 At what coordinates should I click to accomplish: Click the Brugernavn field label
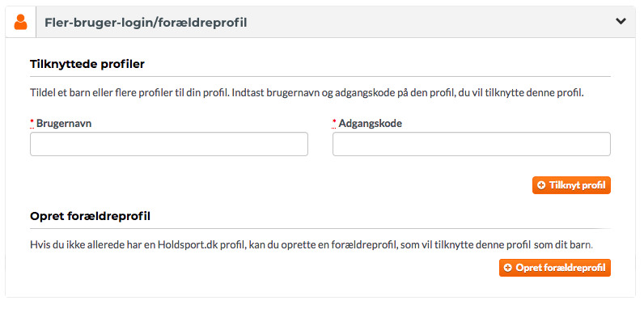point(64,123)
